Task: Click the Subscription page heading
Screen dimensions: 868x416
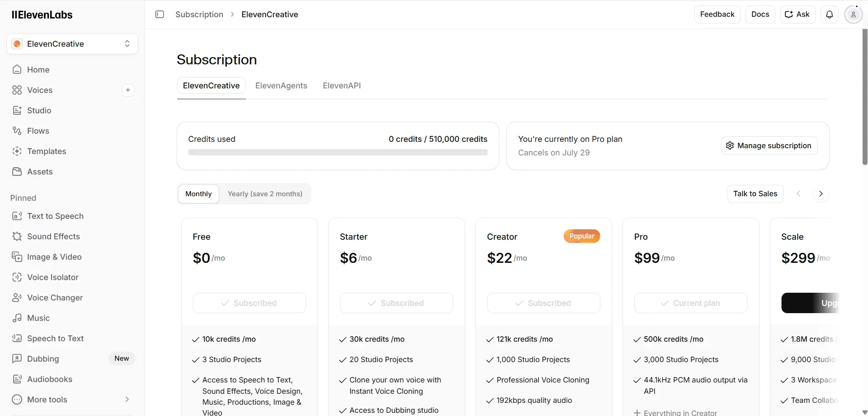Action: 217,59
